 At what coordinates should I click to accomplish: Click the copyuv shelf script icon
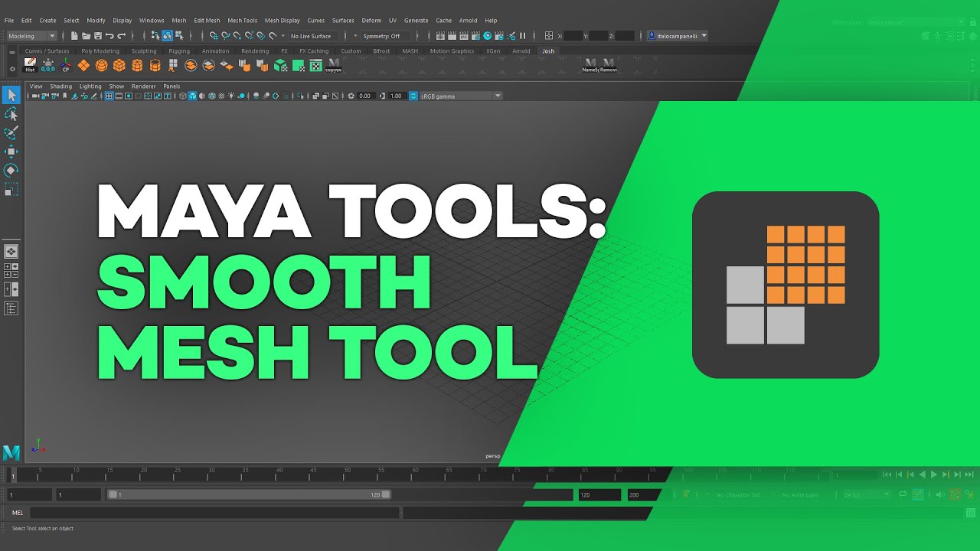coord(334,65)
